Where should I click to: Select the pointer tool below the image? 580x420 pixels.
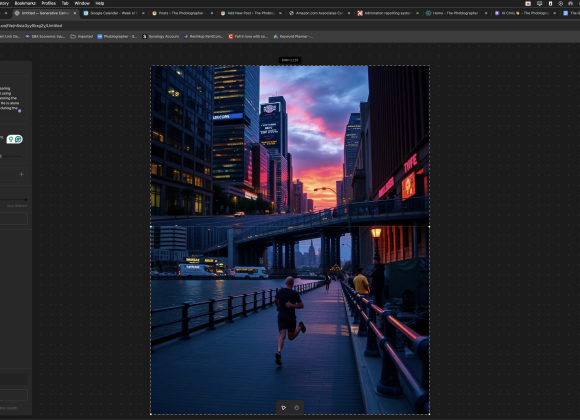(284, 408)
